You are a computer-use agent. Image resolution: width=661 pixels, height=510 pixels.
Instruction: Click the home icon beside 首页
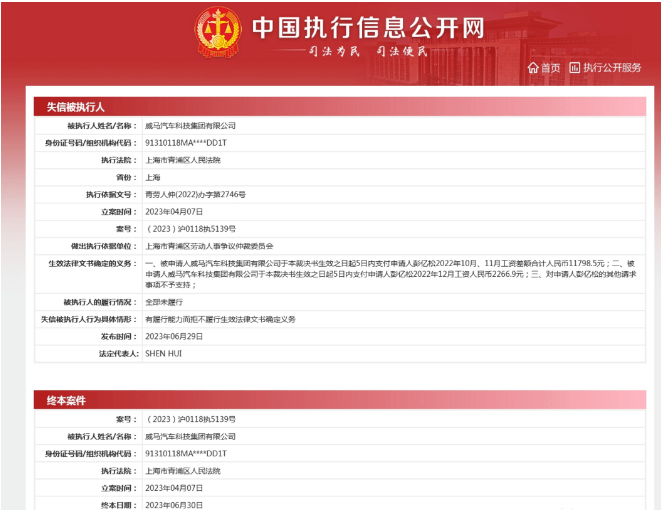(533, 68)
